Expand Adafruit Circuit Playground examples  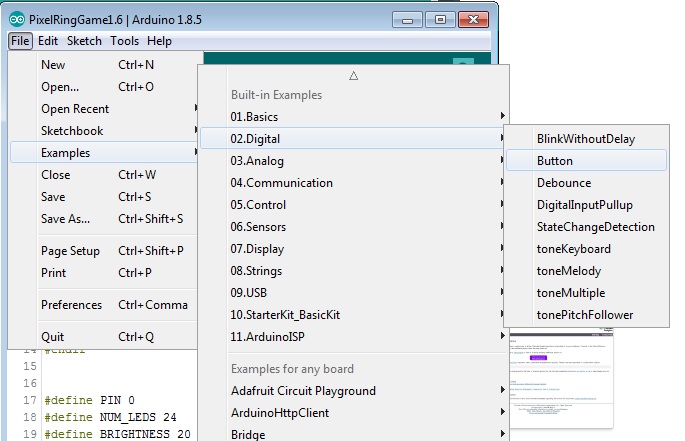pos(353,390)
